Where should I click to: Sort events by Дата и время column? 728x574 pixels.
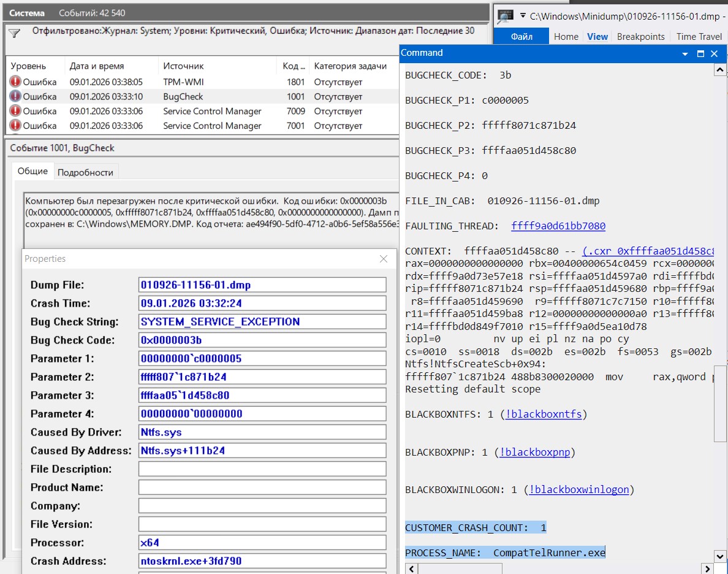click(x=97, y=66)
